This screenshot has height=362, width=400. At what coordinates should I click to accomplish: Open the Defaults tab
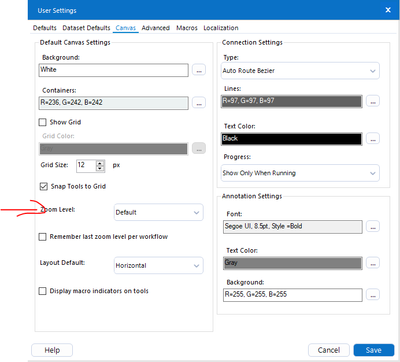pyautogui.click(x=45, y=28)
